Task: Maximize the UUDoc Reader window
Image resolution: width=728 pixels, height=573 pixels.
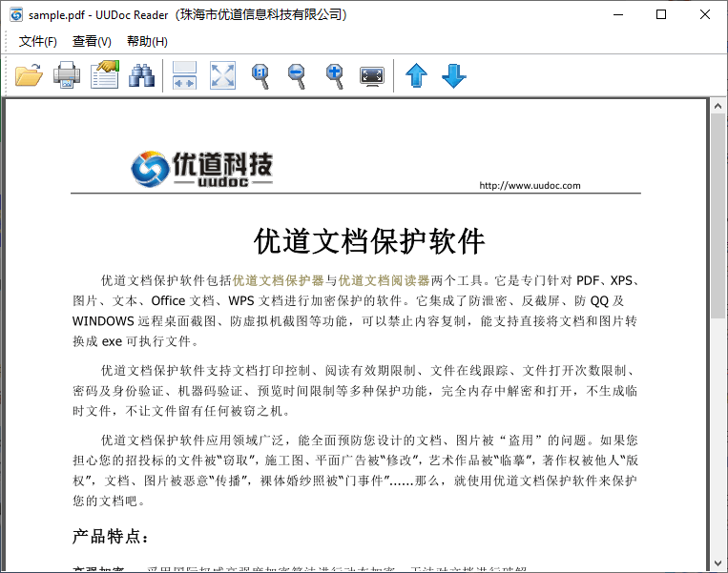Action: click(661, 15)
